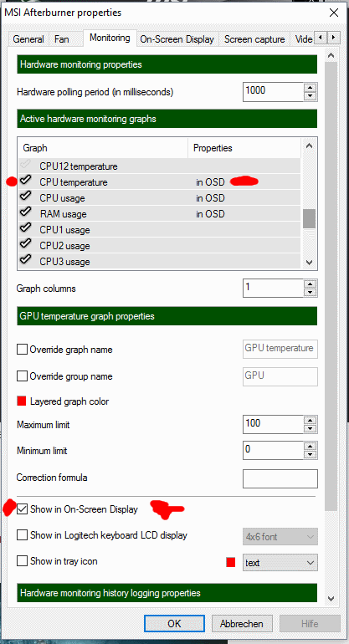Image resolution: width=349 pixels, height=644 pixels.
Task: Open the Screen capture tab
Action: tap(254, 39)
